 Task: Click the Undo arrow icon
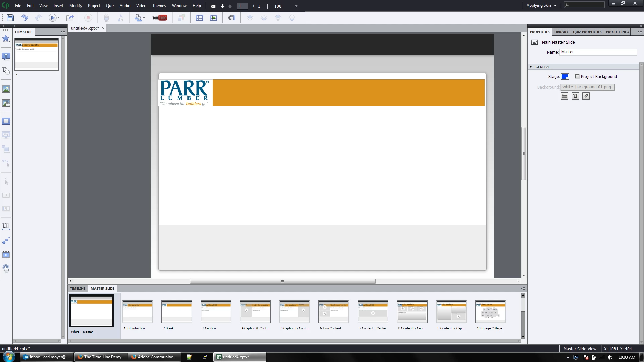(24, 18)
